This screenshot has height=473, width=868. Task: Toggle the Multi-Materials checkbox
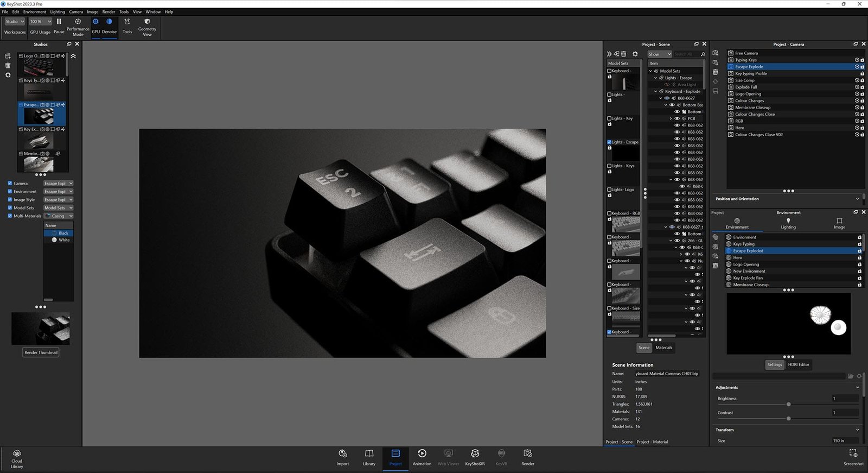[x=10, y=216]
